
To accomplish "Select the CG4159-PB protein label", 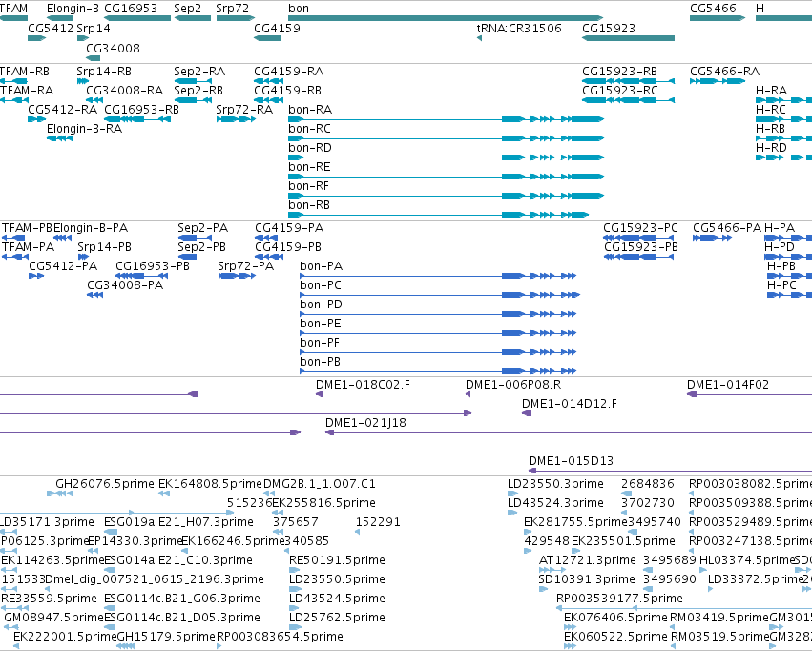I will coord(288,247).
